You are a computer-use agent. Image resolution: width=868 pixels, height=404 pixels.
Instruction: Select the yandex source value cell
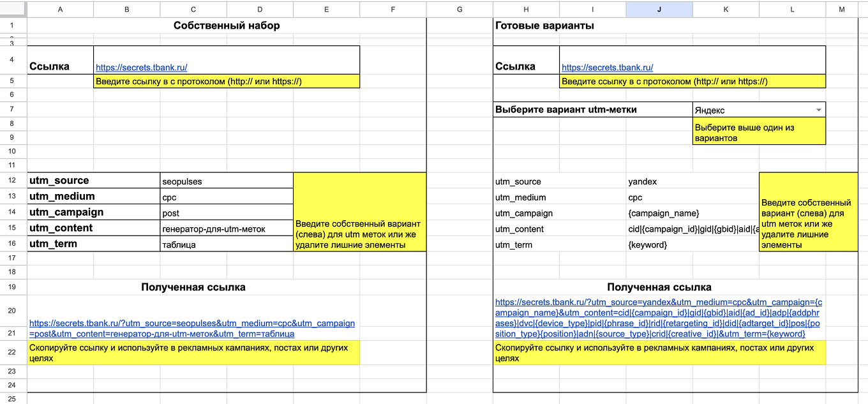tap(692, 181)
